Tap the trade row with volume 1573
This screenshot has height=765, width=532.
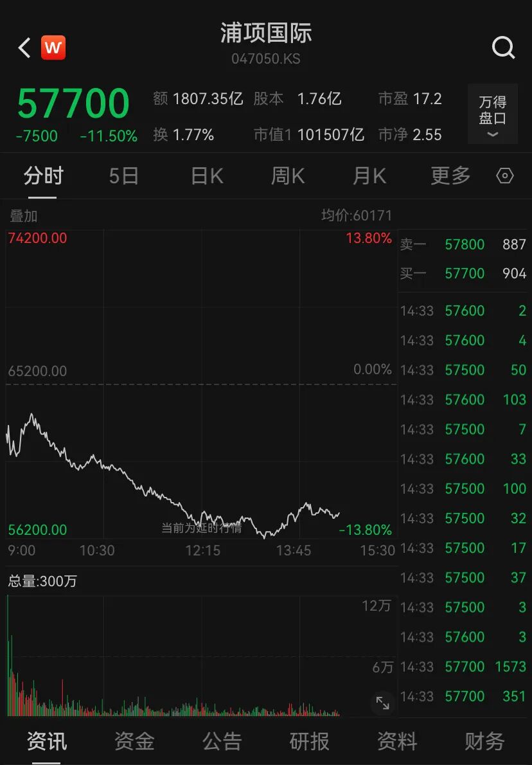463,667
